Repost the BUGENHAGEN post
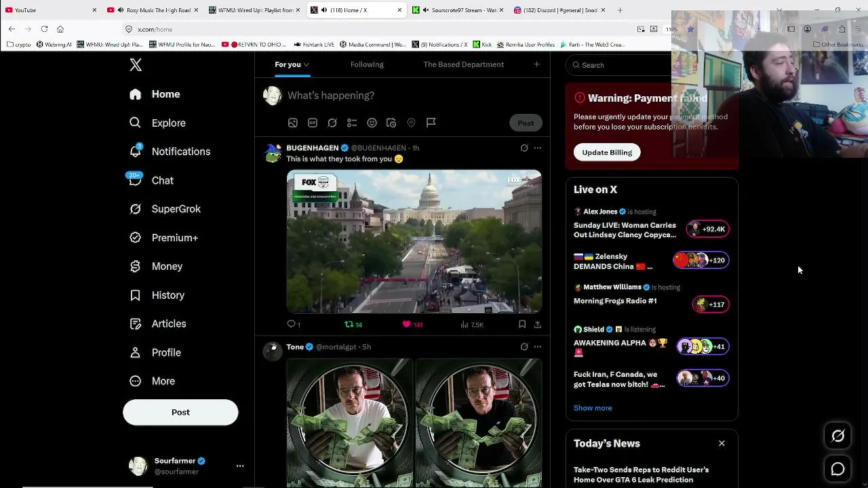The height and width of the screenshot is (488, 868). tap(353, 325)
